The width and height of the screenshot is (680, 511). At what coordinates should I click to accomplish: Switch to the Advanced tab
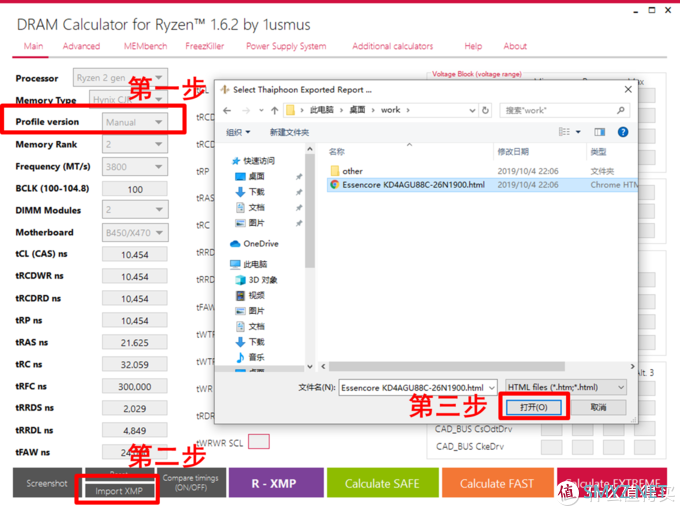click(x=81, y=46)
